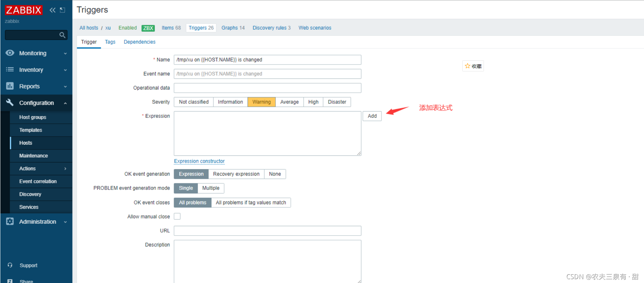
Task: Focus the URL input field
Action: click(267, 231)
